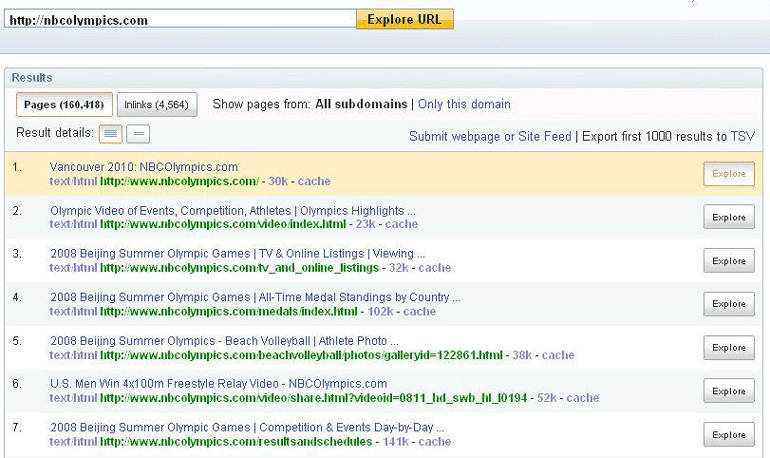The height and width of the screenshot is (458, 770).
Task: Select the detailed result view icon
Action: coord(110,134)
